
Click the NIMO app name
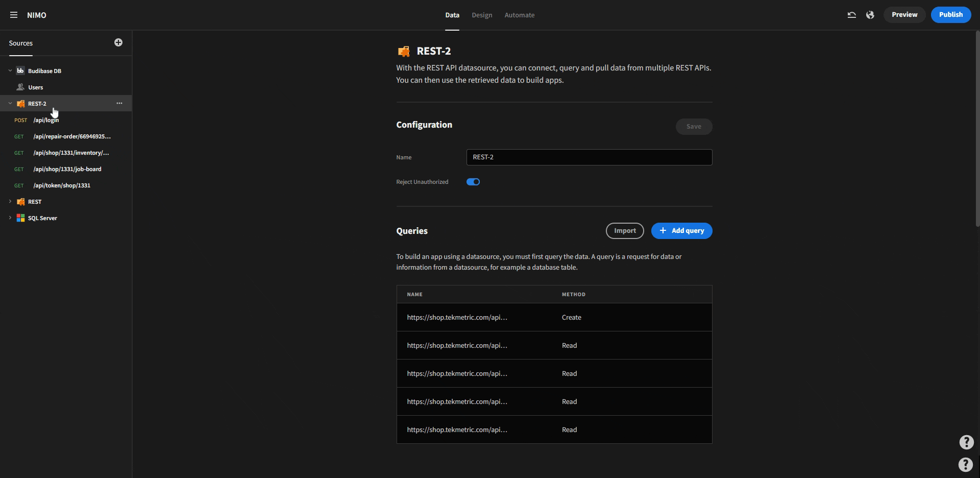tap(37, 15)
